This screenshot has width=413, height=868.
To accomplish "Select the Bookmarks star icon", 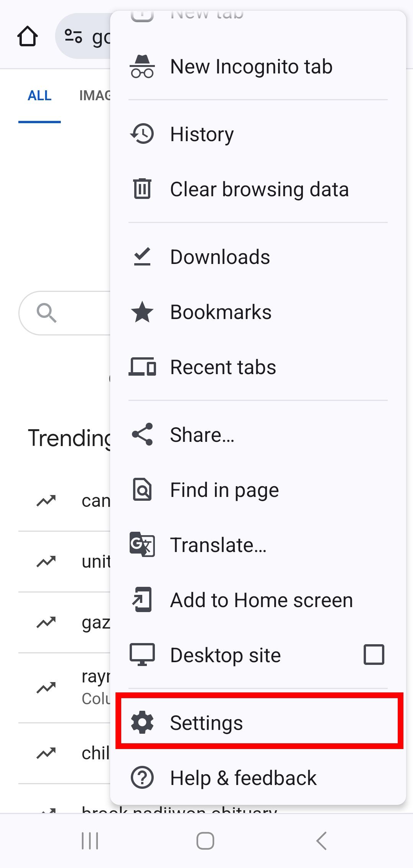I will [142, 312].
